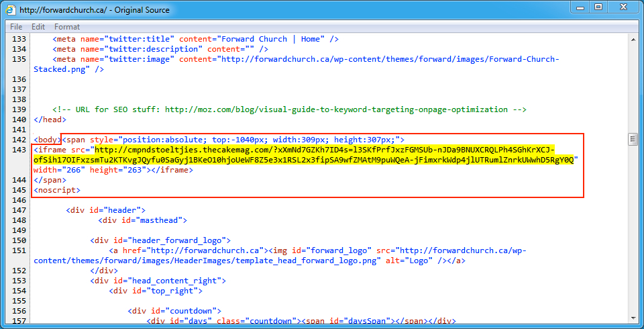Viewport: 644px width, 329px height.
Task: Click the vertical scrollbar down arrow
Action: pos(633,318)
